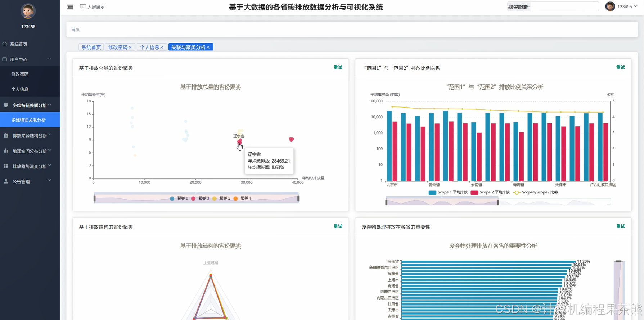Click the 工业过程 radar axis label
Viewport: 644px width, 320px height.
211,263
